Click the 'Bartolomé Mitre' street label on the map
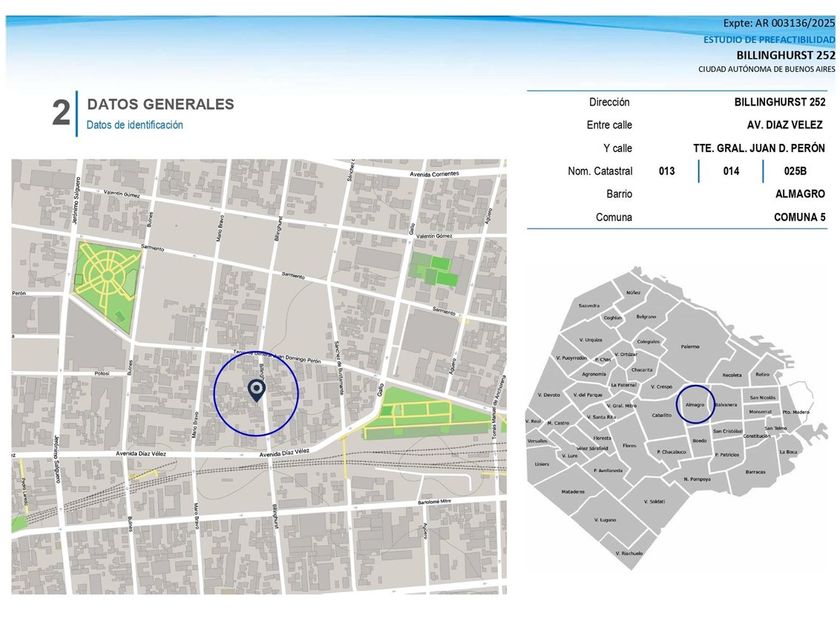This screenshot has width=840, height=630. pos(434,502)
